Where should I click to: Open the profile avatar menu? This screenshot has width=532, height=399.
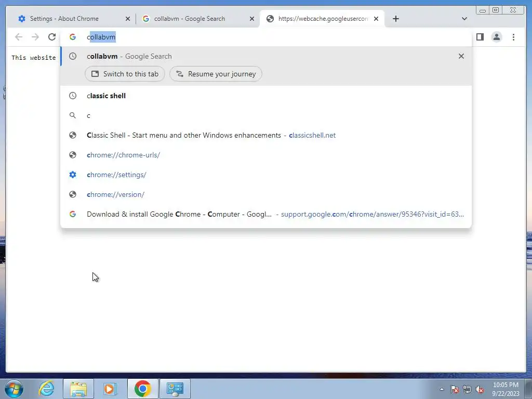[496, 37]
